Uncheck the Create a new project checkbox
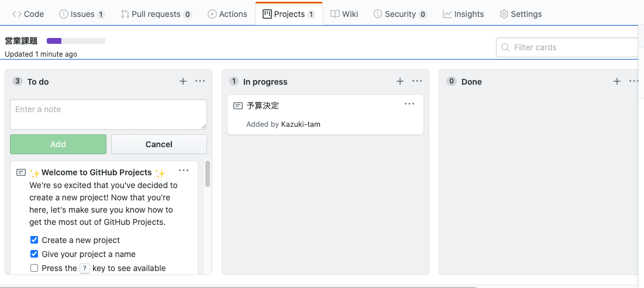 coord(35,240)
